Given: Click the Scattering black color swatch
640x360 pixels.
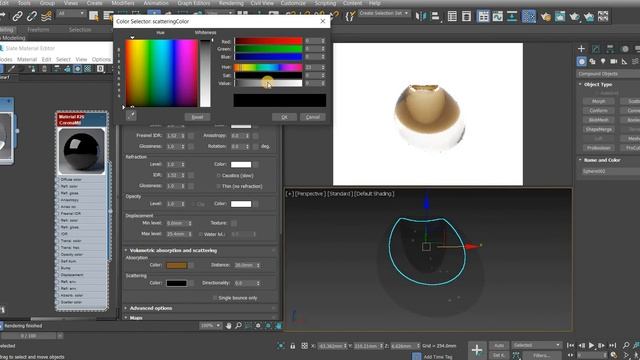Looking at the screenshot, I should [x=177, y=283].
